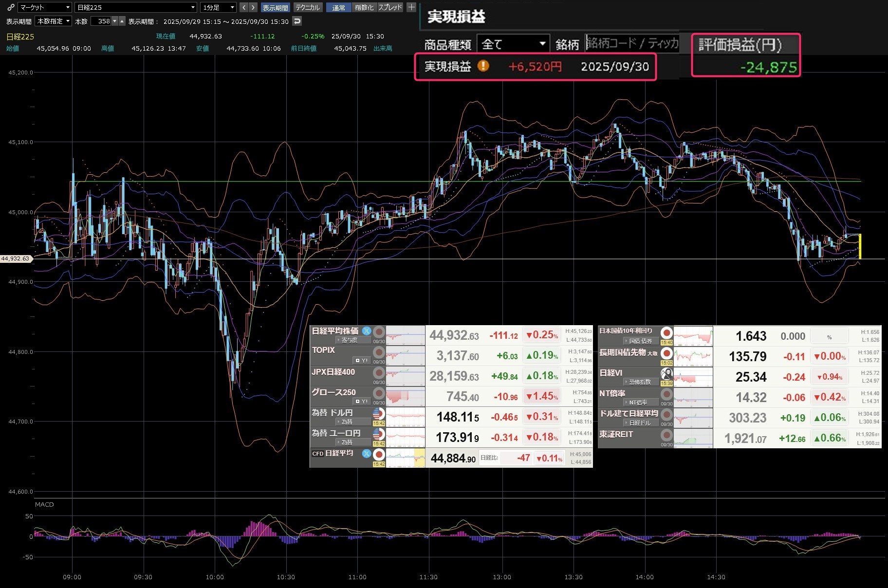Viewport: 888px width, 588px height.
Task: Click the chain link icon beside マーケット
Action: 10,7
